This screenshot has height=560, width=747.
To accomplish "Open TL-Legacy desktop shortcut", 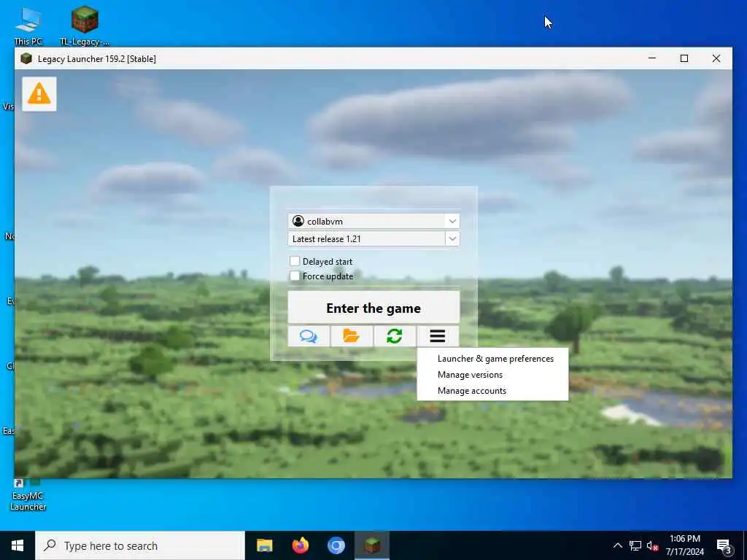I will point(85,26).
